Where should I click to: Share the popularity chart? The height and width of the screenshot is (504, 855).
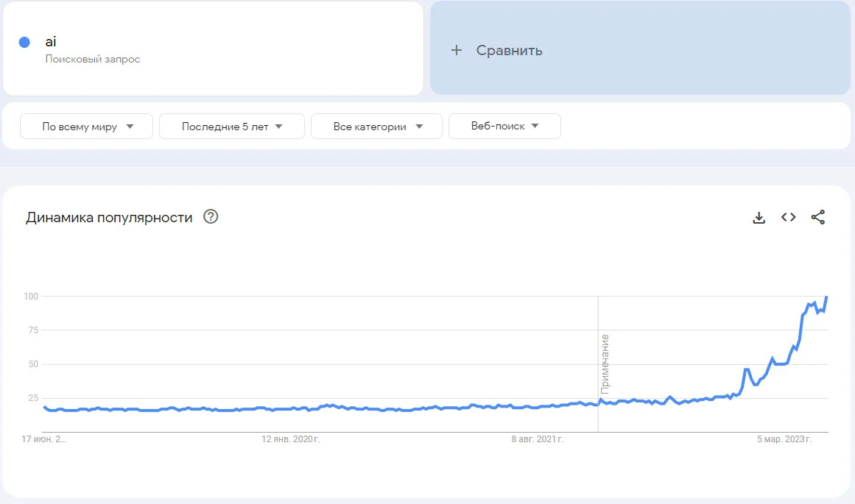817,217
